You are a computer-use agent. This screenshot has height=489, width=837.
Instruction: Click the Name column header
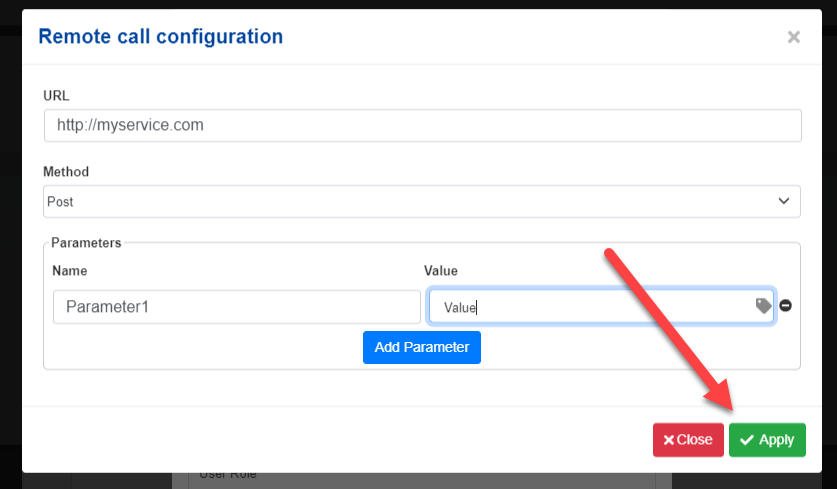[69, 271]
